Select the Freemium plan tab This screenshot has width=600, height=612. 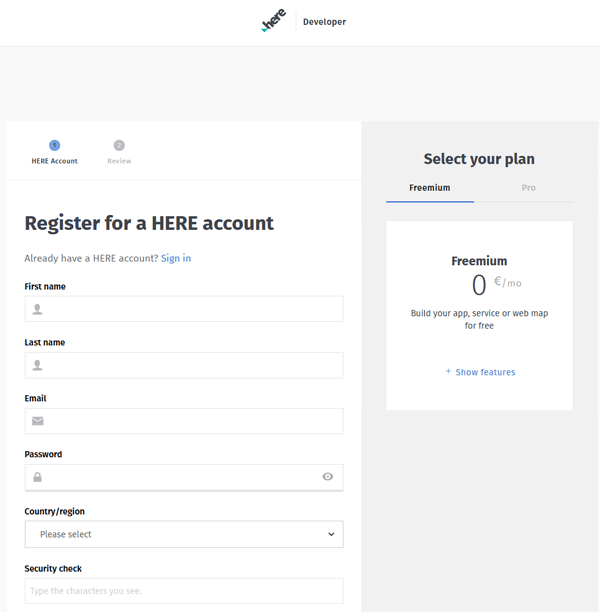pyautogui.click(x=430, y=188)
